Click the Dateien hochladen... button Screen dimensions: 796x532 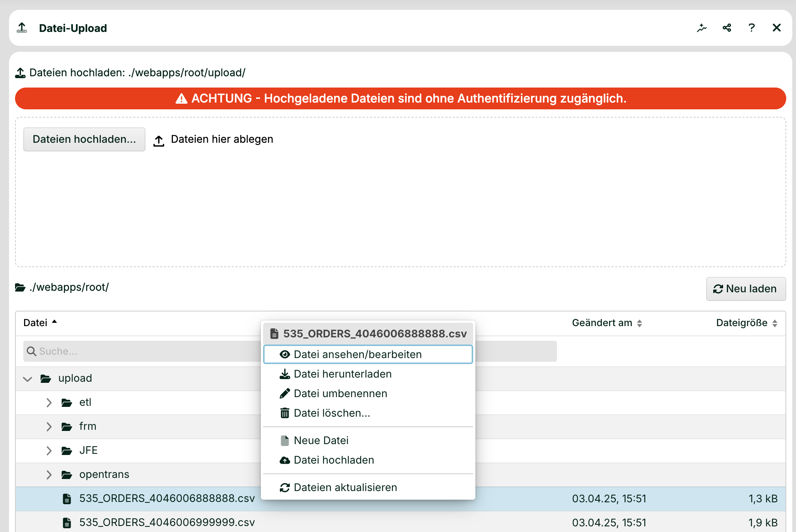coord(84,139)
